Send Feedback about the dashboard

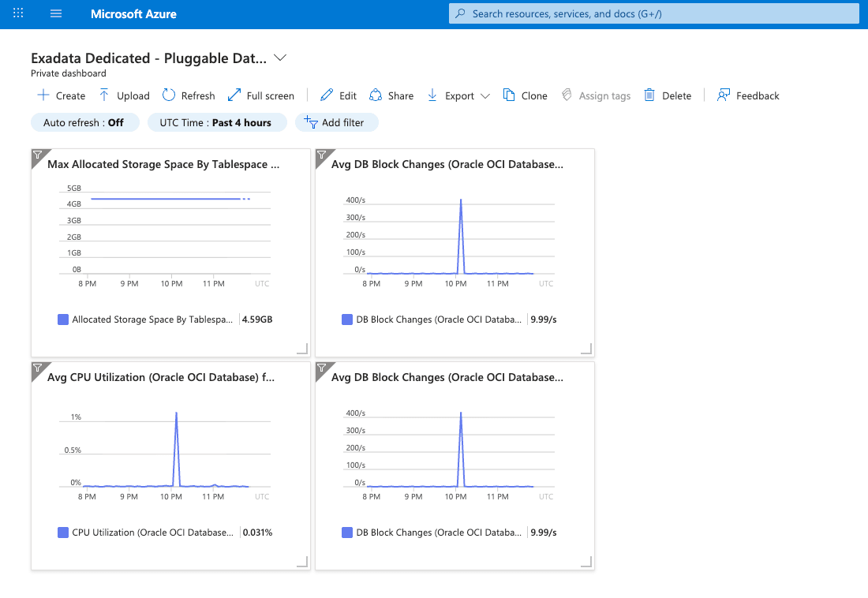[x=747, y=95]
